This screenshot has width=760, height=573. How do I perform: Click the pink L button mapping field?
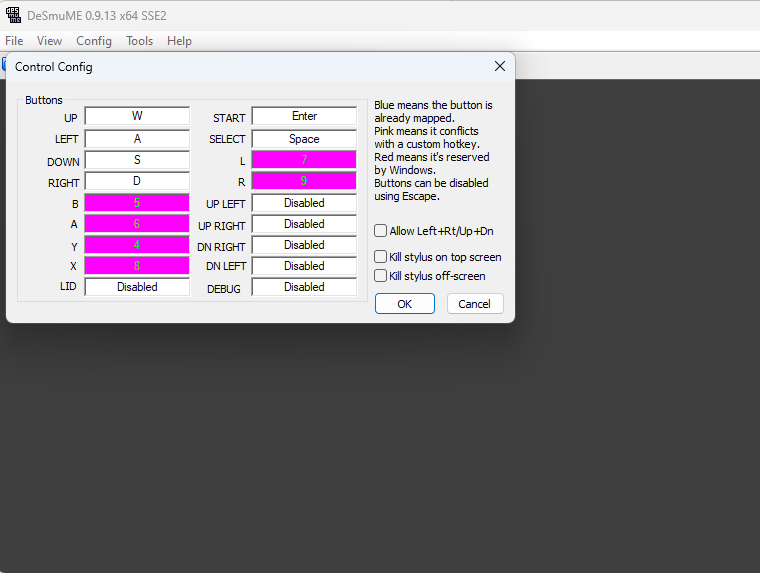(x=304, y=160)
